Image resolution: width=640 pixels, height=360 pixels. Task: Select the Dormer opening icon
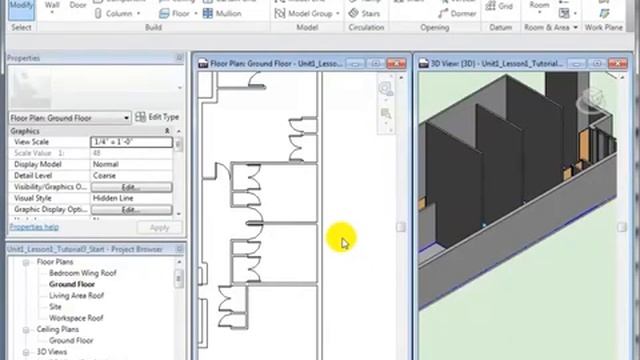click(x=442, y=13)
